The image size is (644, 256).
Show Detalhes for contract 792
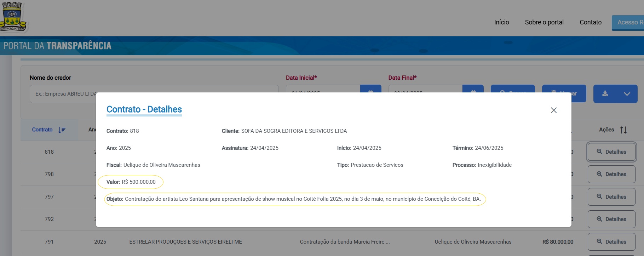pyautogui.click(x=611, y=219)
